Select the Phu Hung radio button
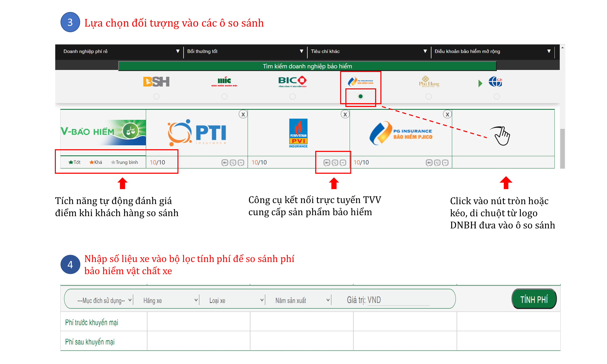Viewport: 607px width, 364px height. point(428,97)
